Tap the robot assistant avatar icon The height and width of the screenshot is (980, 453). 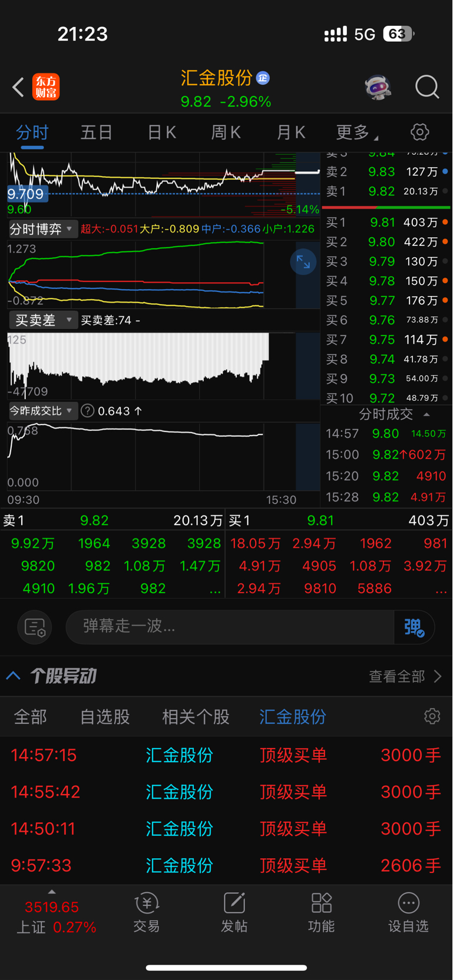[378, 87]
